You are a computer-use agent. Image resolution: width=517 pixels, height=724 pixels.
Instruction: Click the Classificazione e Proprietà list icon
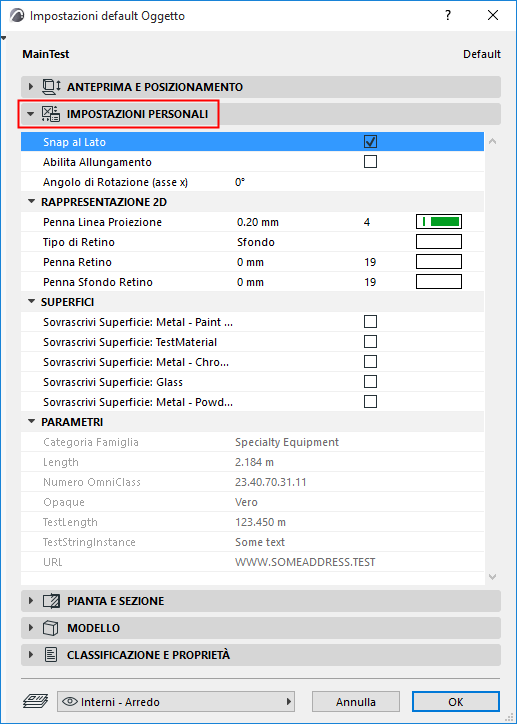51,655
